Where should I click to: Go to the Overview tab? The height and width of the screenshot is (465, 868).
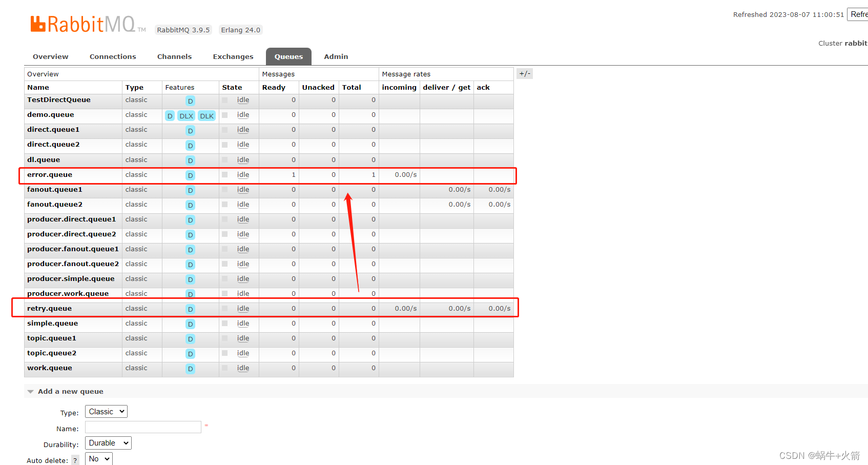click(x=50, y=56)
